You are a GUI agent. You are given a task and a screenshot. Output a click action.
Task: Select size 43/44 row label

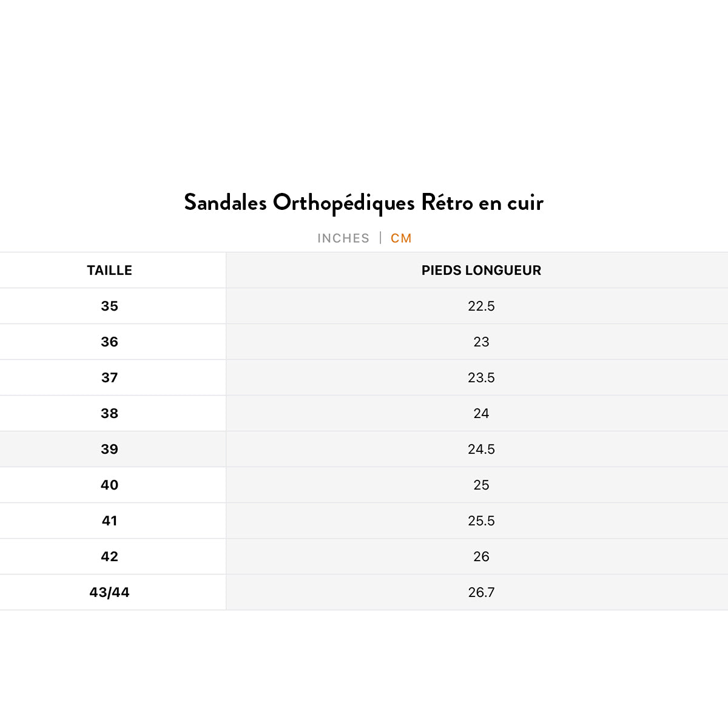[x=110, y=593]
